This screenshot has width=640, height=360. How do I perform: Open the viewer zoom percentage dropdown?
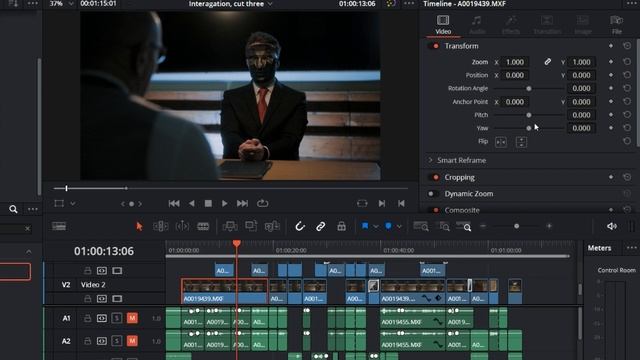click(x=71, y=4)
